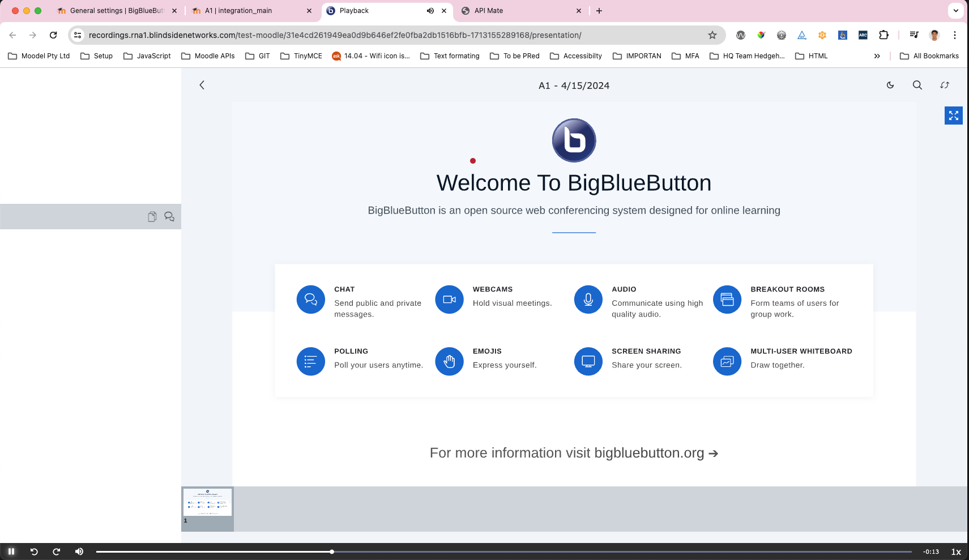Change playback speed 1x
This screenshot has width=969, height=560.
point(956,552)
